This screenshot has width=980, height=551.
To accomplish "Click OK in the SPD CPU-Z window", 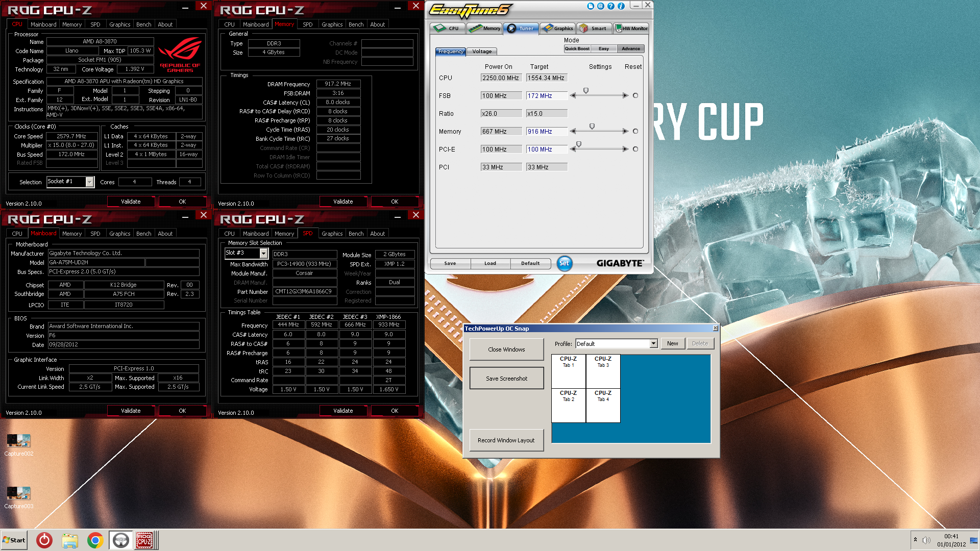I will pos(395,411).
